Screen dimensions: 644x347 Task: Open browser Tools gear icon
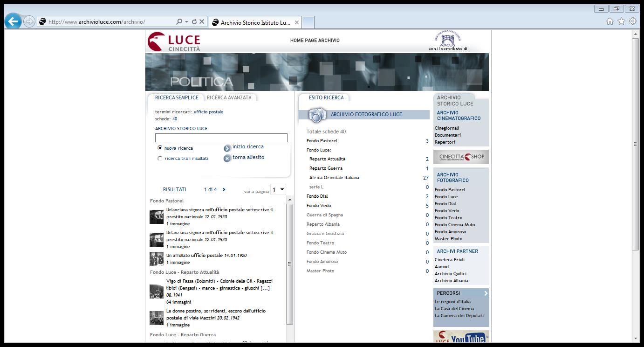(x=632, y=21)
